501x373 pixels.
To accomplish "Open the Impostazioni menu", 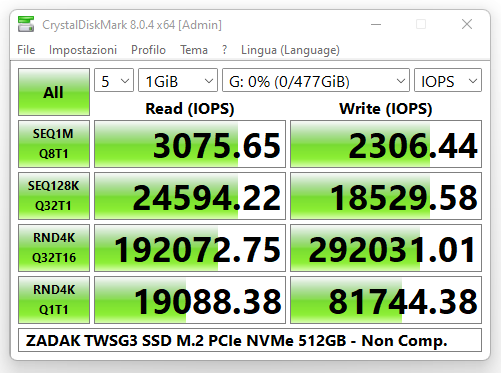I will pos(83,50).
